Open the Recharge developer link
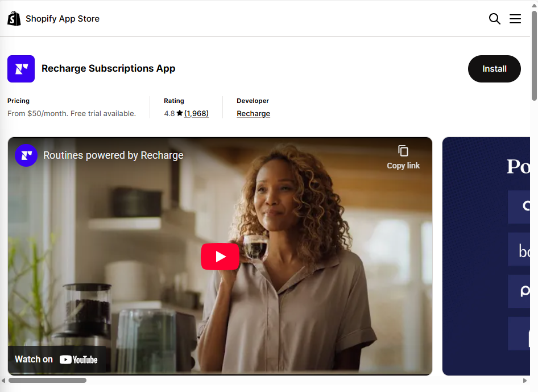Viewport: 538px width, 392px height. click(253, 113)
